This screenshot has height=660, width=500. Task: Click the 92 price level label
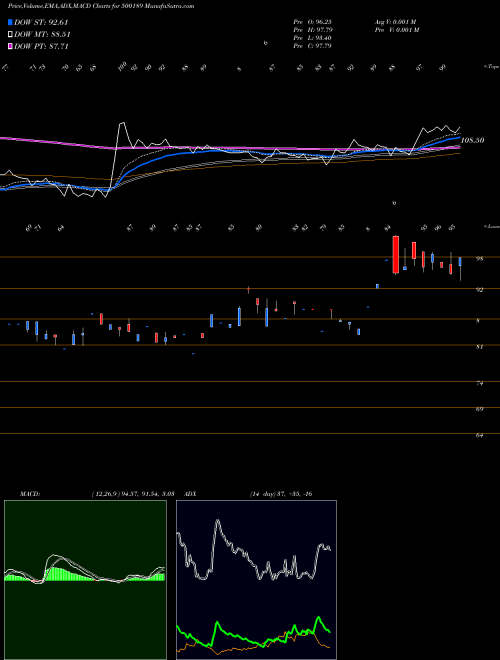click(x=479, y=290)
